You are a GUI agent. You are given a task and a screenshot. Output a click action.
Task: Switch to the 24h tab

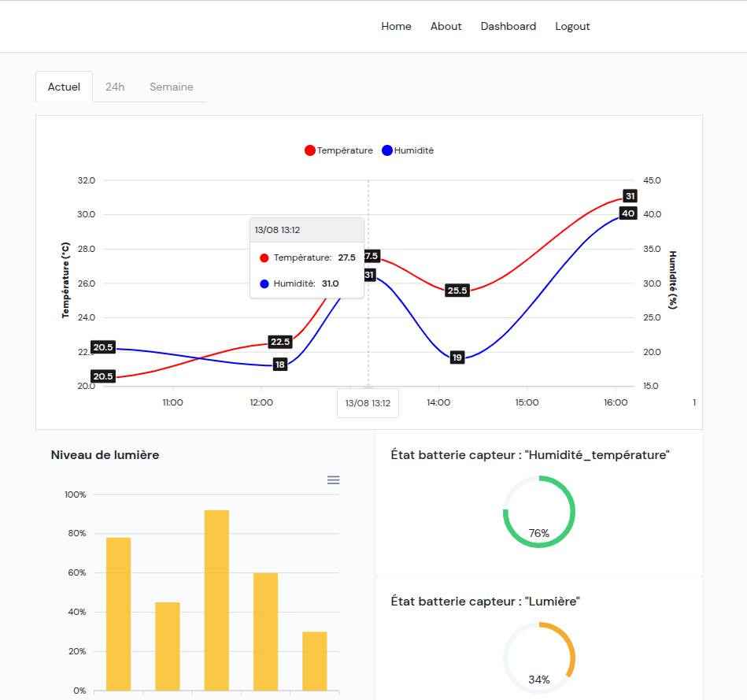115,87
